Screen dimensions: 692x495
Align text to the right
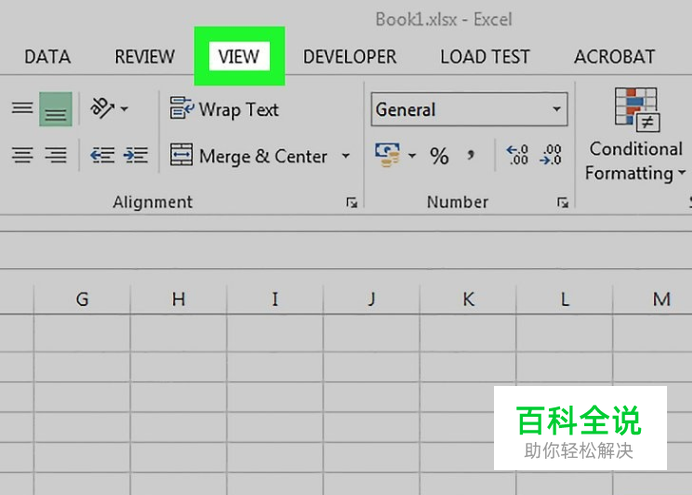(56, 155)
